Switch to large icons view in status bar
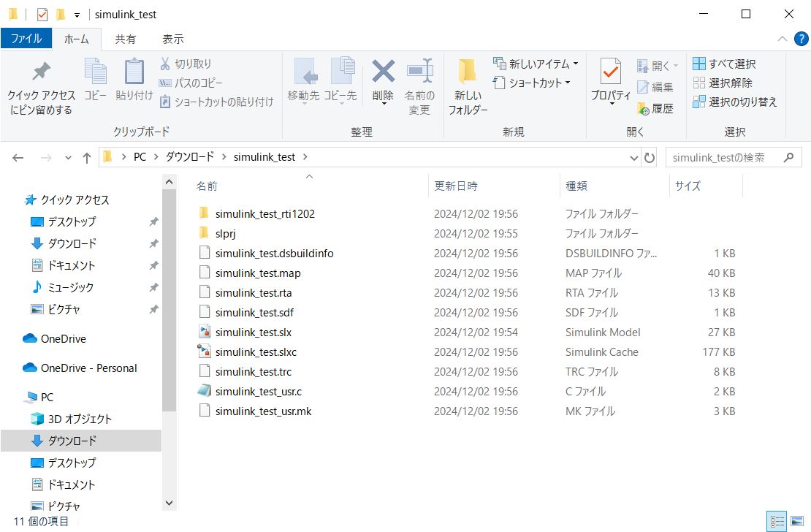This screenshot has width=811, height=532. pos(798,520)
